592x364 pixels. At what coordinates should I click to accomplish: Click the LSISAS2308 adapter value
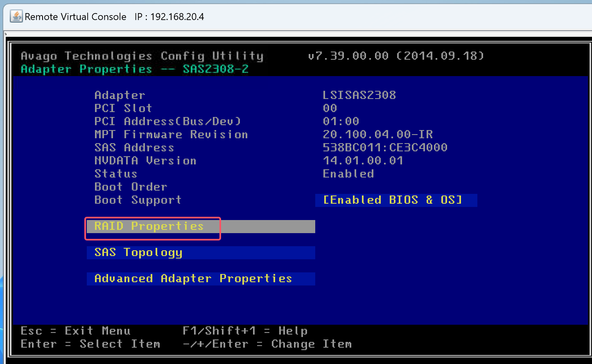click(359, 95)
